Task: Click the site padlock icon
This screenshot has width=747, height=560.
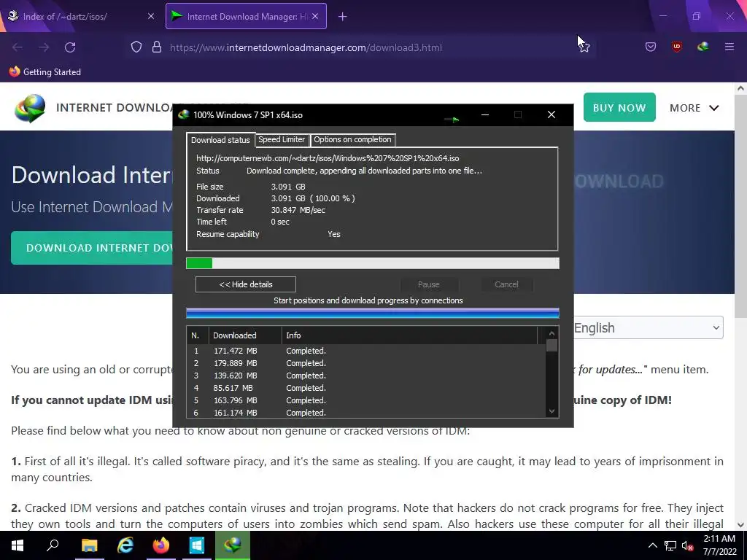Action: tap(156, 47)
